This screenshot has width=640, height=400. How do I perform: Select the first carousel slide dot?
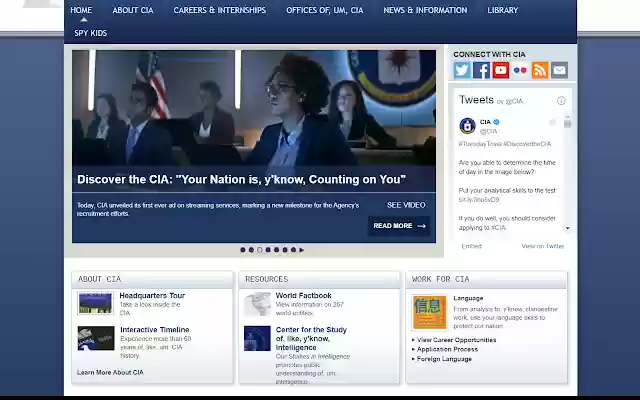point(243,250)
